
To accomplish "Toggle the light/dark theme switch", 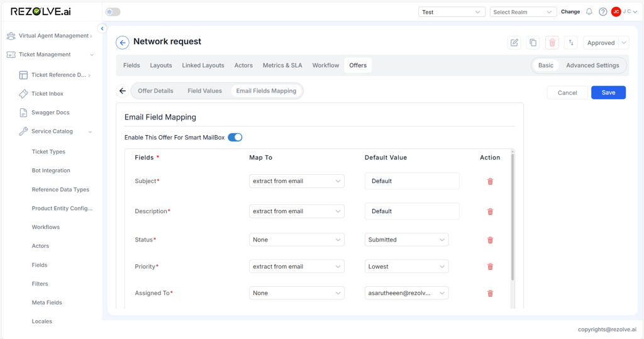I will click(113, 12).
